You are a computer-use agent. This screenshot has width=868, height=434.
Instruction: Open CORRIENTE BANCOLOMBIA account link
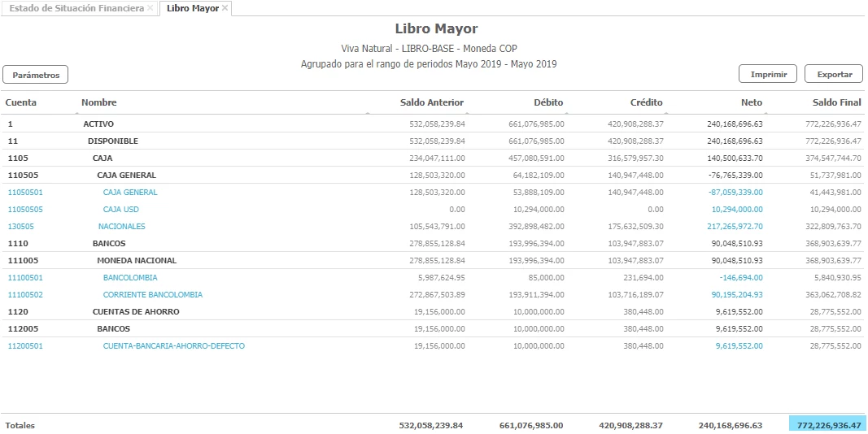152,295
